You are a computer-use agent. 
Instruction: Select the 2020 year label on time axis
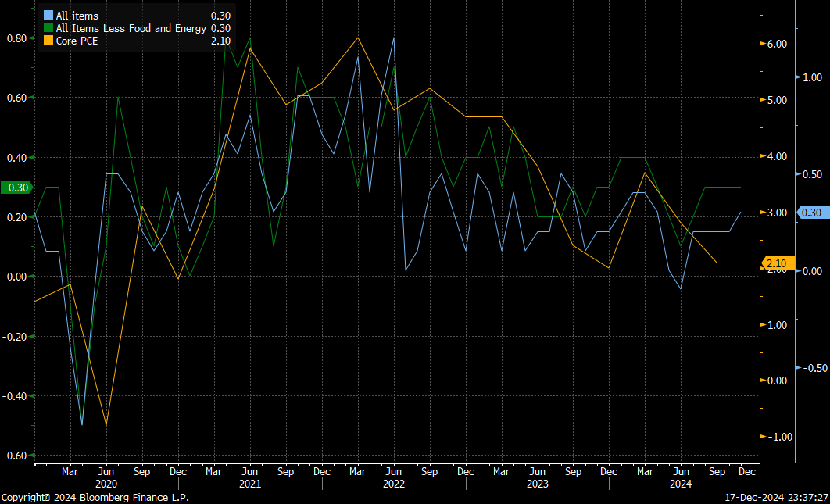tap(105, 484)
